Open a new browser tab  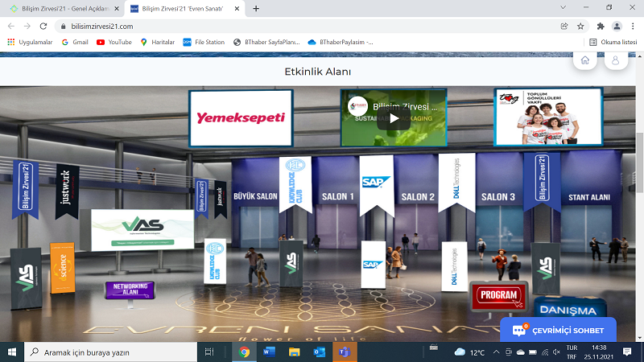pos(256,8)
